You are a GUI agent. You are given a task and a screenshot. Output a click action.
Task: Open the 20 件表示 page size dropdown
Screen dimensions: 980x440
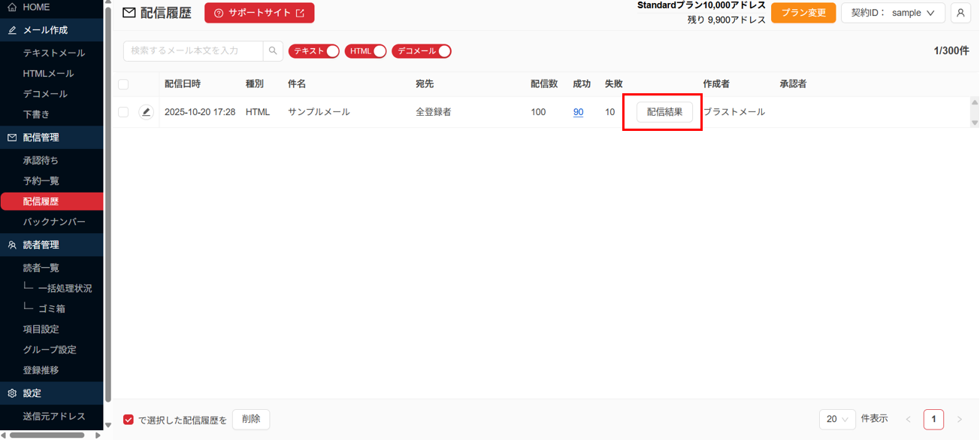point(837,420)
